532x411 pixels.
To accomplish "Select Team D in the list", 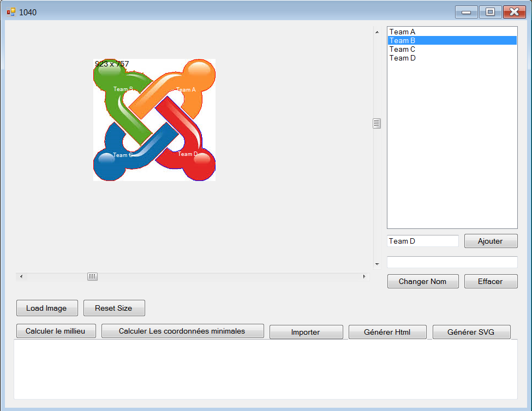I will coord(452,58).
